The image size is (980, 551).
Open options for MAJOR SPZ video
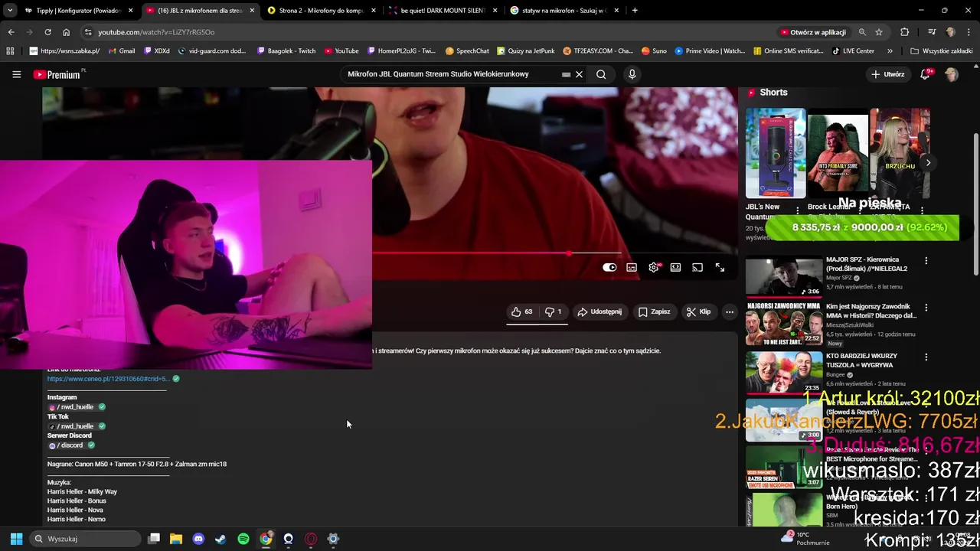coord(926,261)
